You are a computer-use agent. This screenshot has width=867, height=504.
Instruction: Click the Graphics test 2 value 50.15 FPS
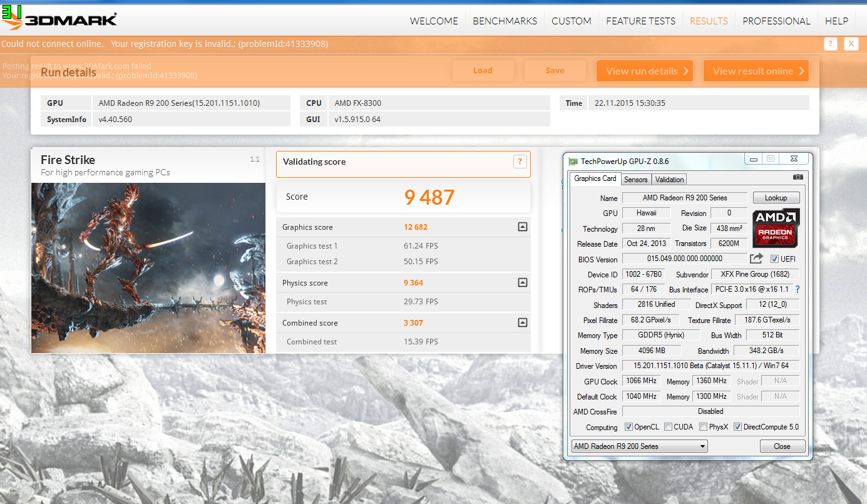[421, 262]
